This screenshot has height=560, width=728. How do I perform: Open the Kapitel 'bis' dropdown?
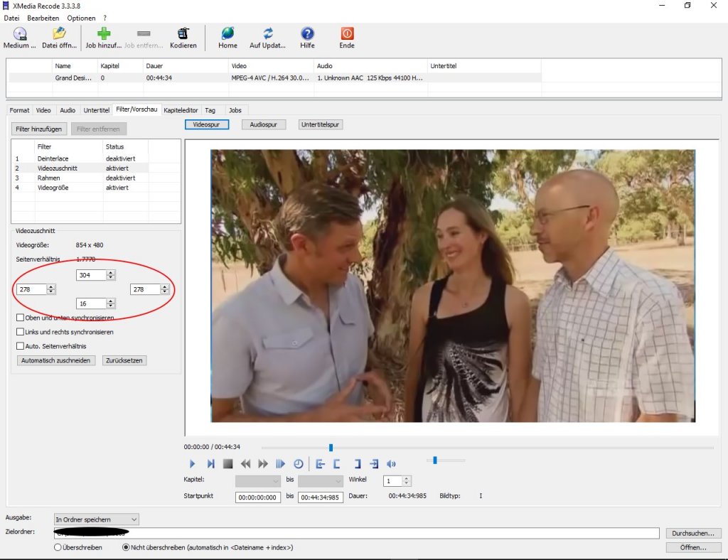[x=321, y=481]
